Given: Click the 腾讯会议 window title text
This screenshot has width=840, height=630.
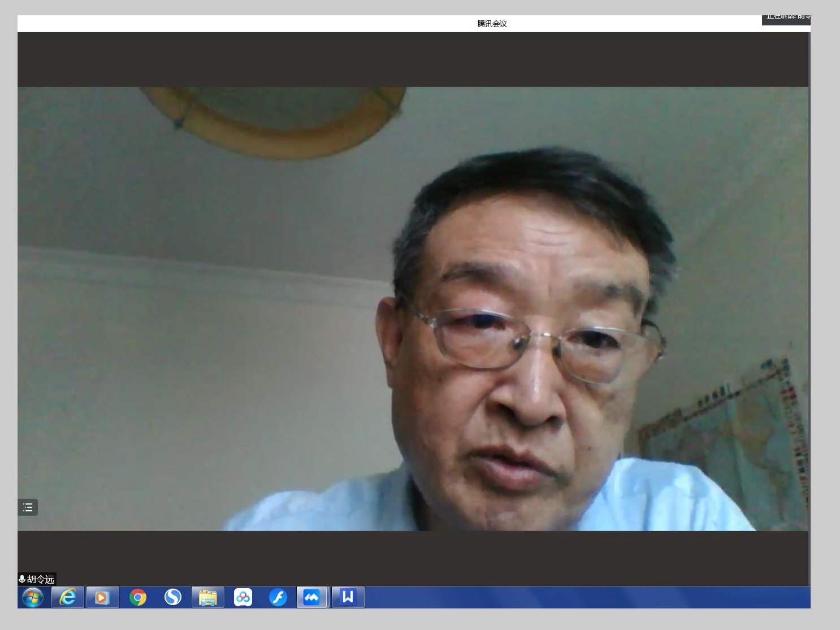Looking at the screenshot, I should [492, 24].
